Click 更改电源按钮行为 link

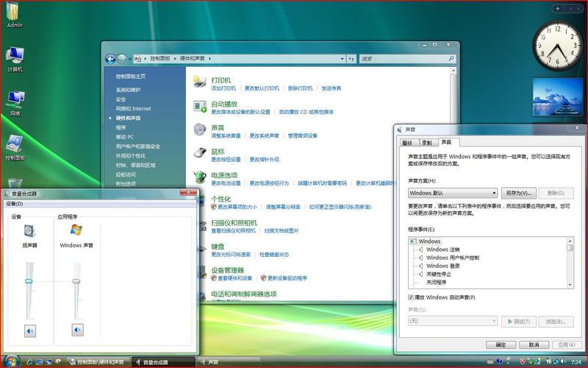coord(269,183)
